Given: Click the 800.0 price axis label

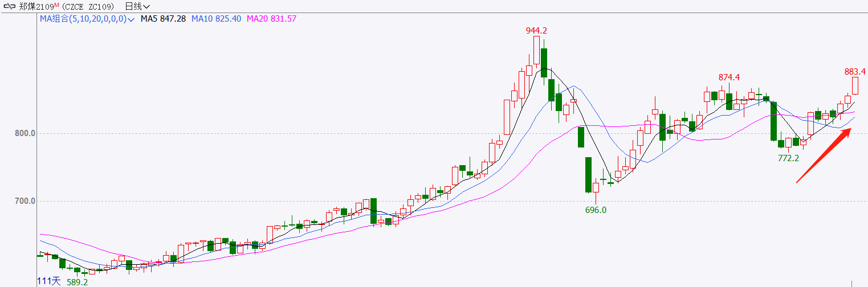Looking at the screenshot, I should pyautogui.click(x=26, y=133).
